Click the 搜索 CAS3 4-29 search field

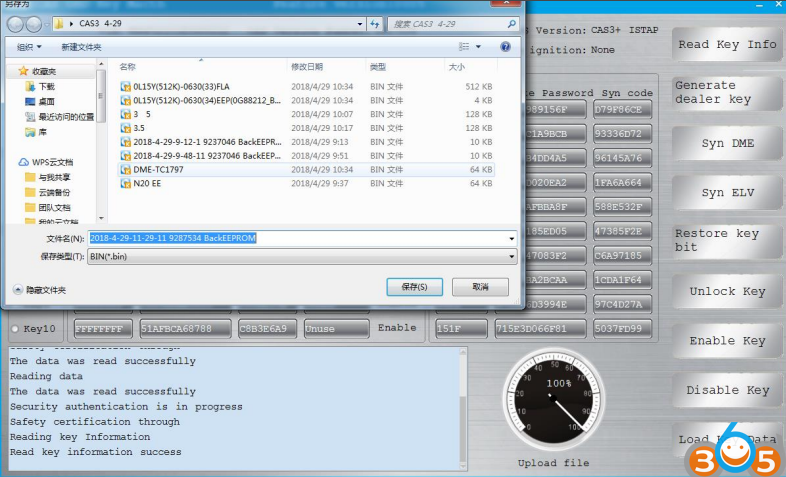click(x=445, y=22)
